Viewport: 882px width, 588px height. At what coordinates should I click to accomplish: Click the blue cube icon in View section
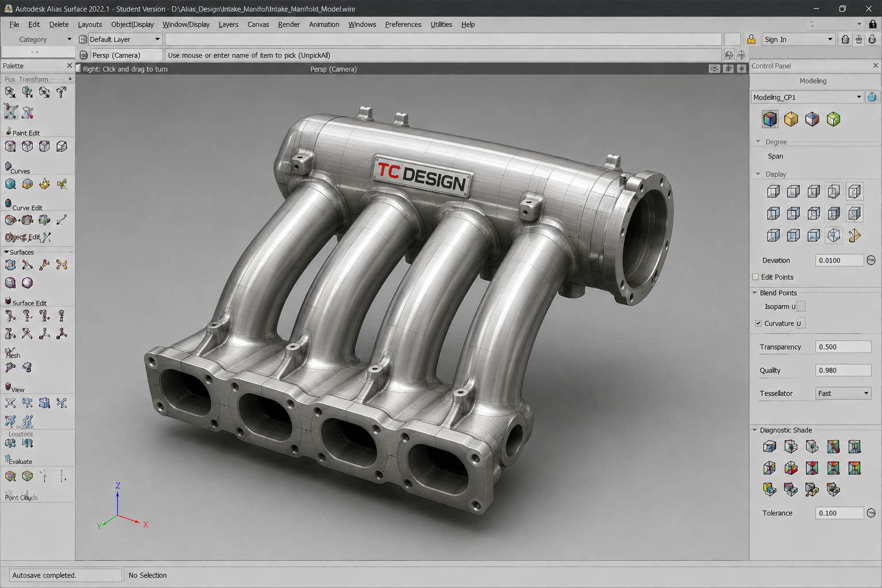44,403
